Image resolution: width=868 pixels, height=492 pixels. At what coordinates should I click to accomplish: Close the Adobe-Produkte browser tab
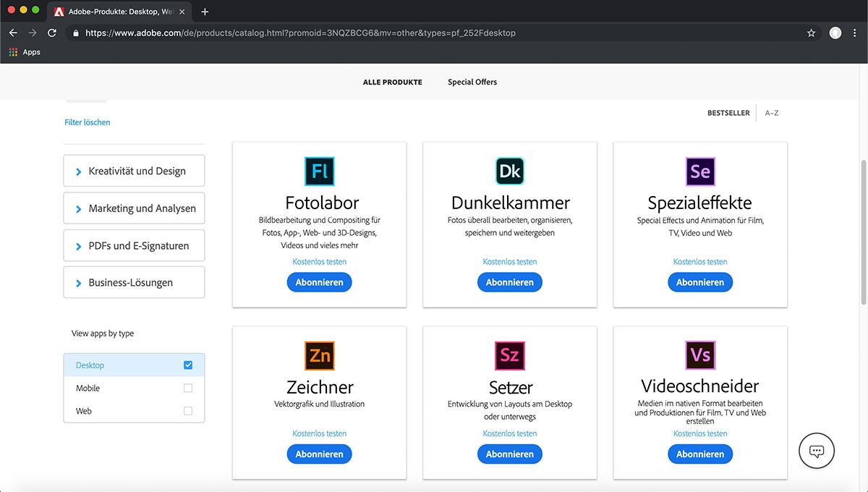(182, 12)
